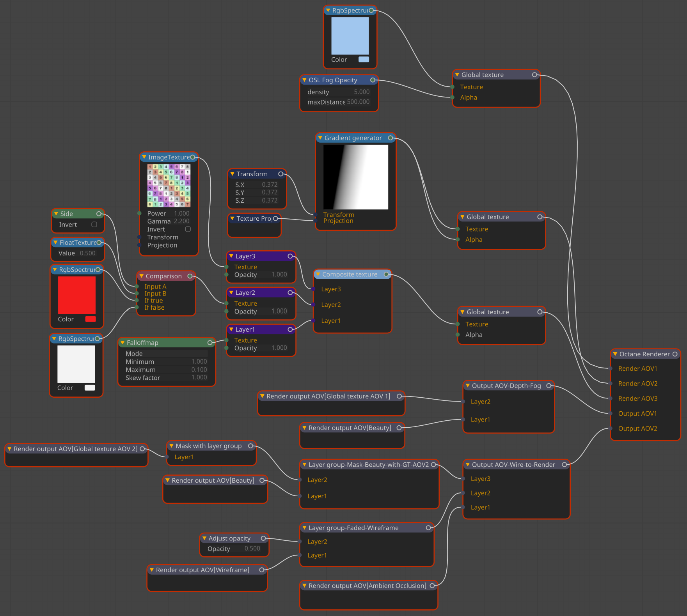Screen dimensions: 687x616
Task: Collapse the Layer3 node via its triangle
Action: 231,256
